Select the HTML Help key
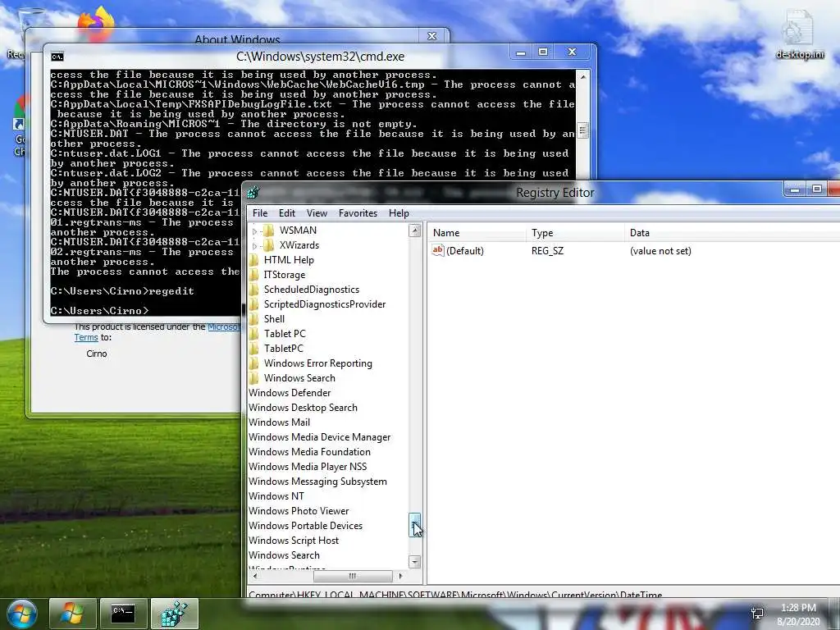Screen dimensions: 840x630 tap(289, 260)
